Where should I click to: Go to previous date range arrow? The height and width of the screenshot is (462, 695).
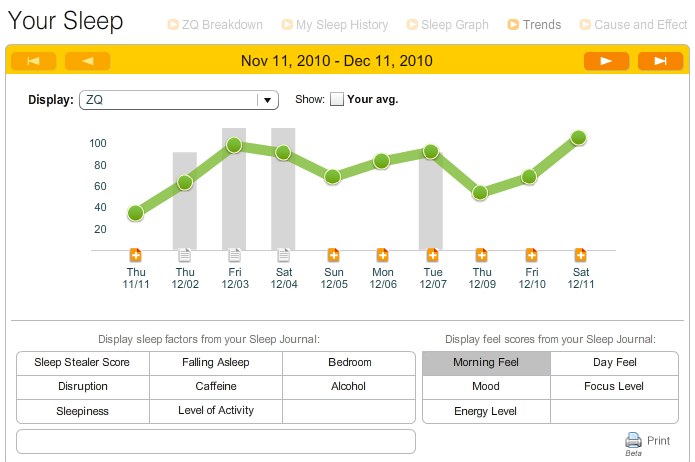click(88, 61)
